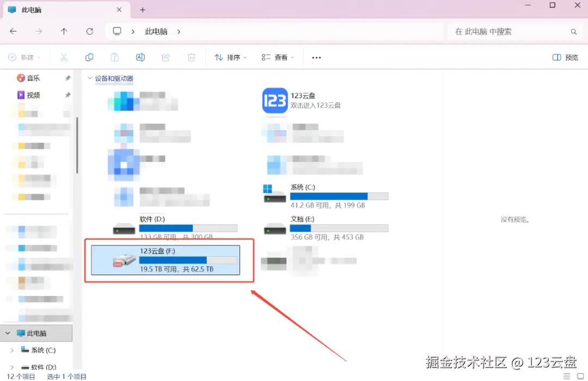The height and width of the screenshot is (381, 588).
Task: Select 系统 (C:) in navigation tree
Action: (x=39, y=350)
